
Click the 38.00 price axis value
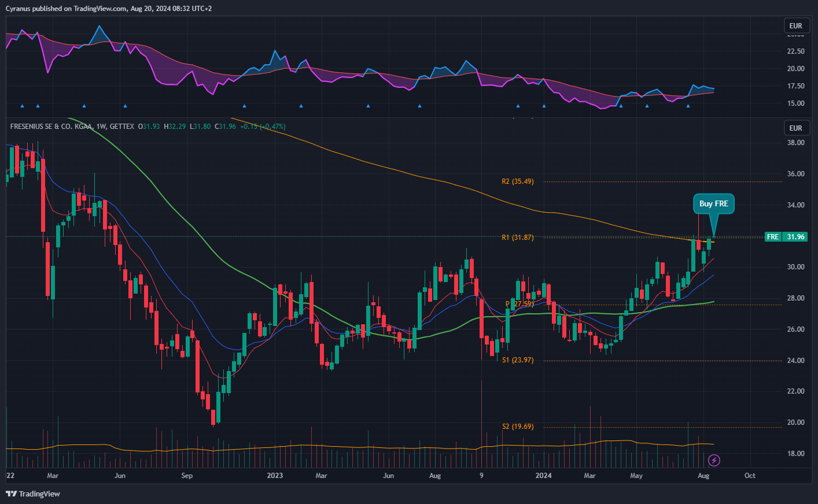(x=796, y=143)
